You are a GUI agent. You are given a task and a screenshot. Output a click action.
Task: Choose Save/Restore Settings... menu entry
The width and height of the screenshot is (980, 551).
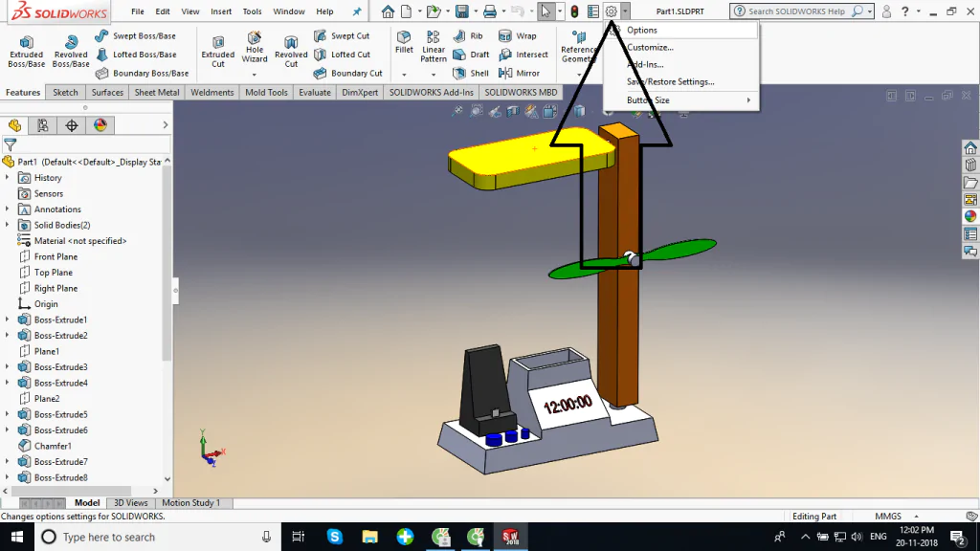681,82
